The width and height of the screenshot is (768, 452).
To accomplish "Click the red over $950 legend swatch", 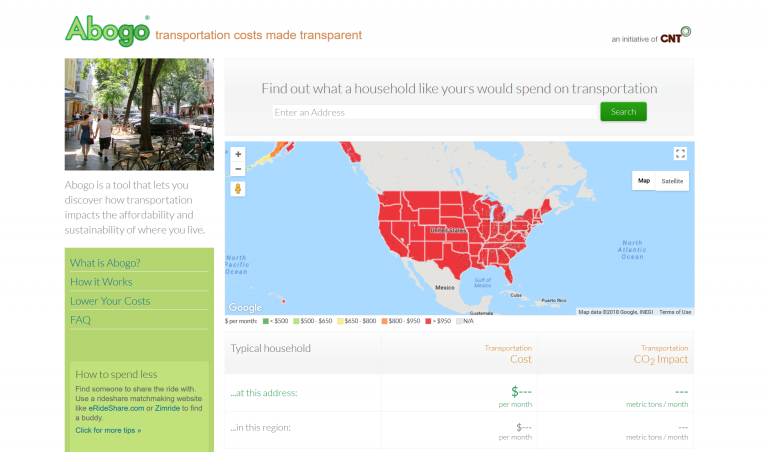I will (x=430, y=321).
